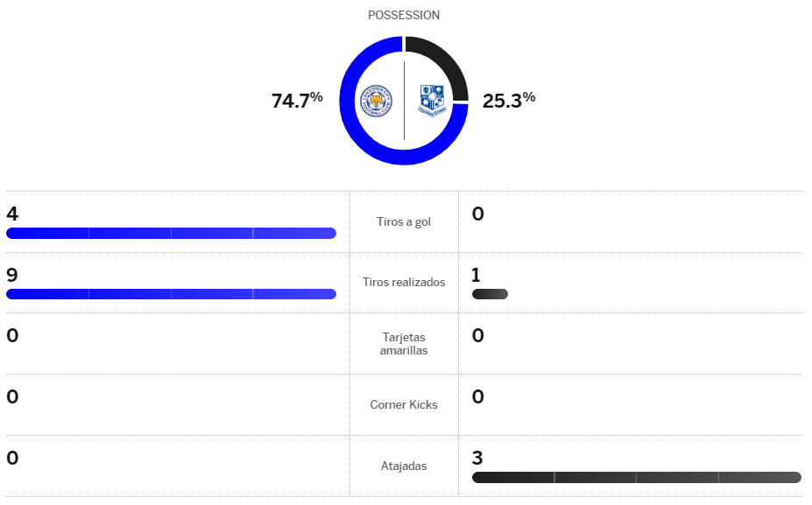Click the POSSESSION heading
Viewport: 812px width, 505px height.
(404, 16)
